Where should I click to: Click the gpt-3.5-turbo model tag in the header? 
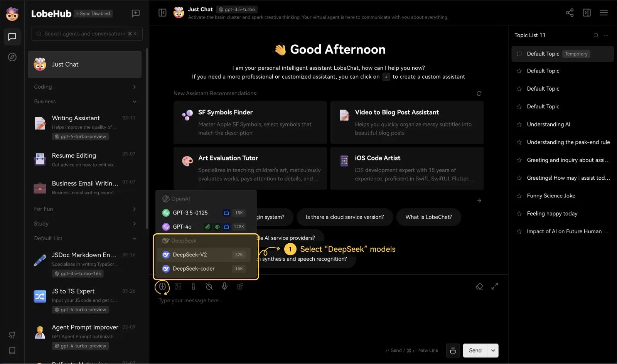click(x=237, y=10)
